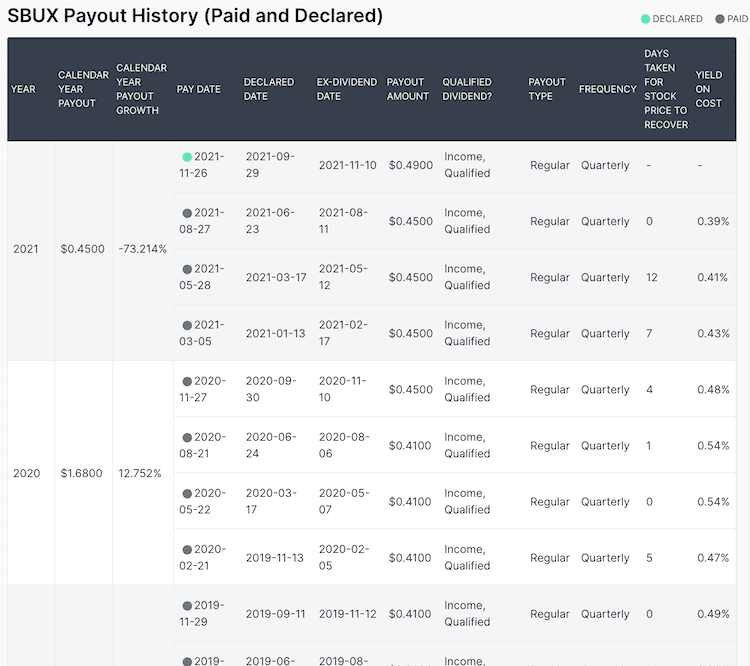Click paid dot beside 2021-05-28 pay date
The image size is (750, 666).
tap(188, 269)
